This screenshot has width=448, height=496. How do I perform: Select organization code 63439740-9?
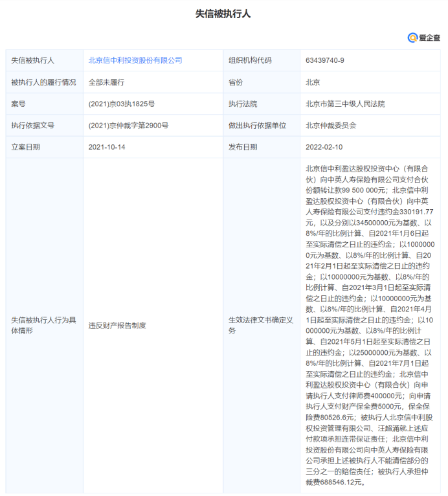[x=325, y=60]
